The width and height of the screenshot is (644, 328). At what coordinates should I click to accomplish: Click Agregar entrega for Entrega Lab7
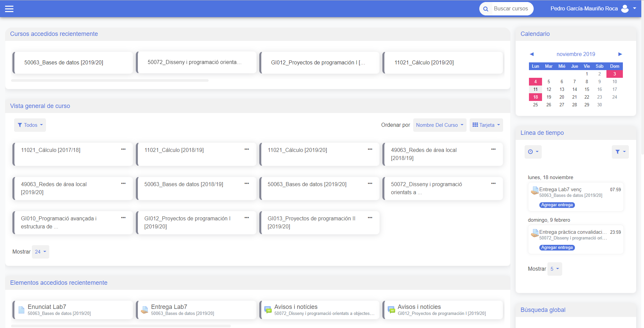pos(557,205)
